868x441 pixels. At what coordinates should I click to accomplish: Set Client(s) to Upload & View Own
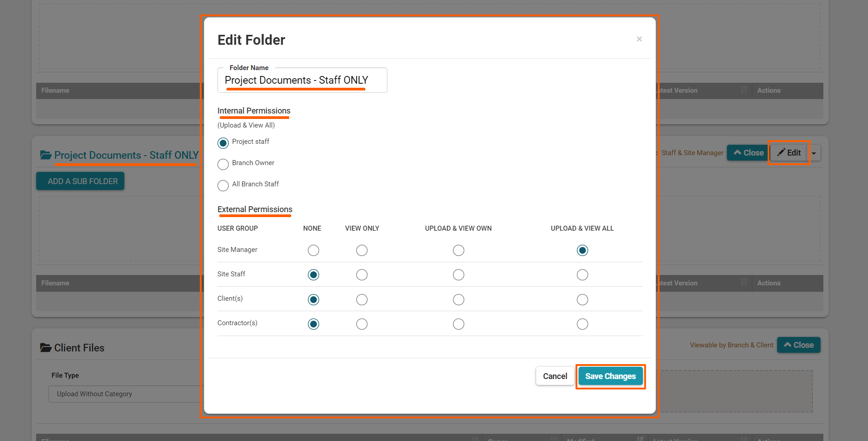click(458, 299)
